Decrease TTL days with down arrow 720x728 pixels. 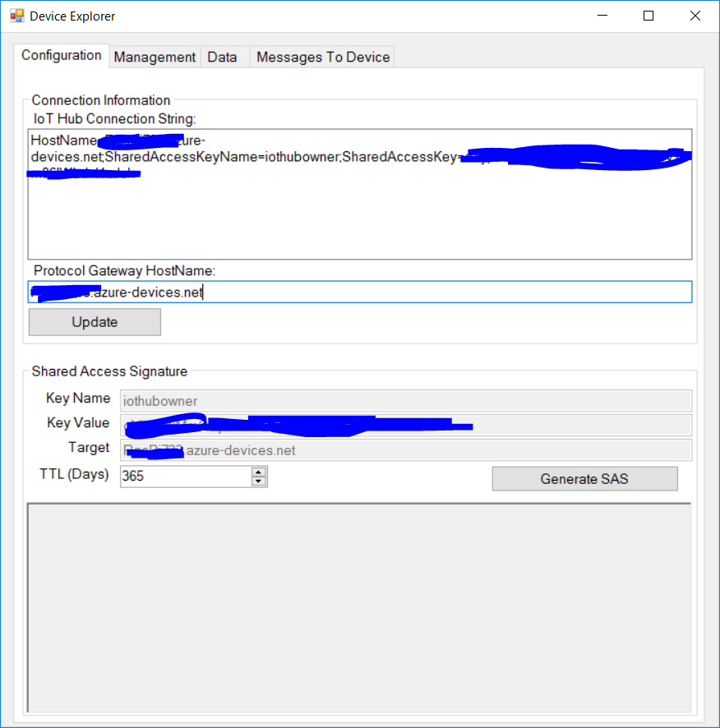258,481
